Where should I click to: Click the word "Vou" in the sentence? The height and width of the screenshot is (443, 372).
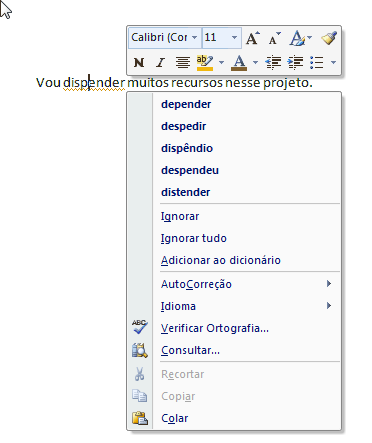(x=48, y=83)
